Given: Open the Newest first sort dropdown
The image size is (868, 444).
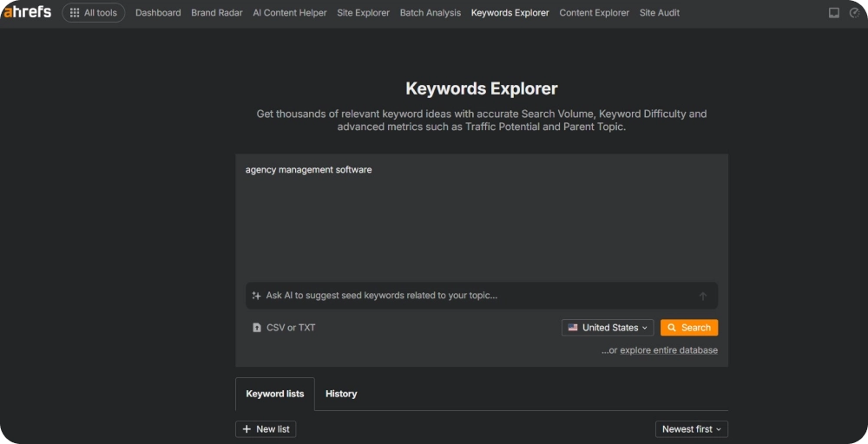Looking at the screenshot, I should point(692,429).
